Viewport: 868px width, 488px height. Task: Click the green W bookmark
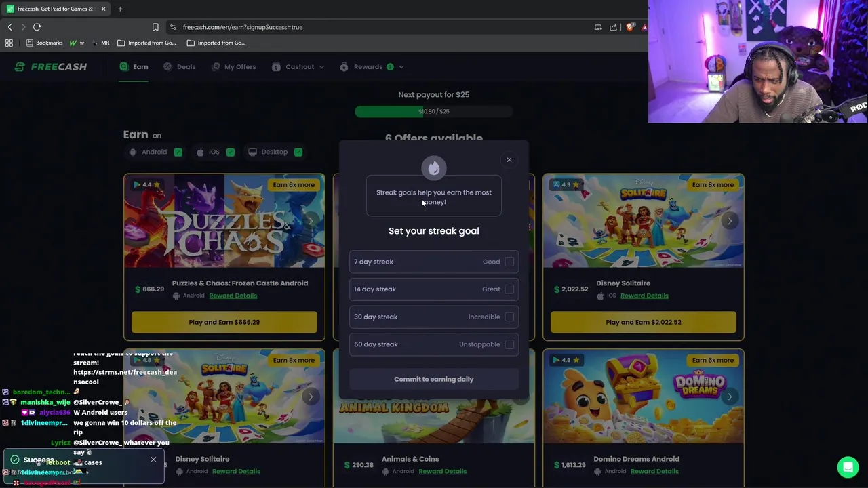point(77,43)
